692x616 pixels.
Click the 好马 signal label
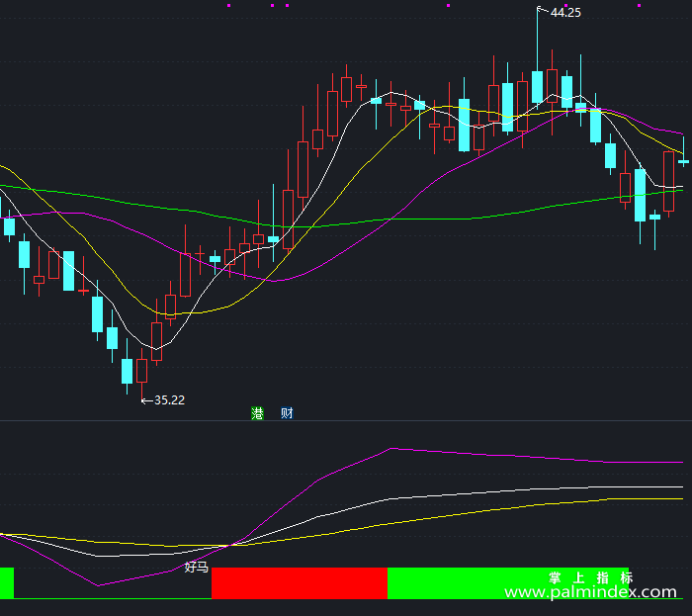[x=197, y=567]
